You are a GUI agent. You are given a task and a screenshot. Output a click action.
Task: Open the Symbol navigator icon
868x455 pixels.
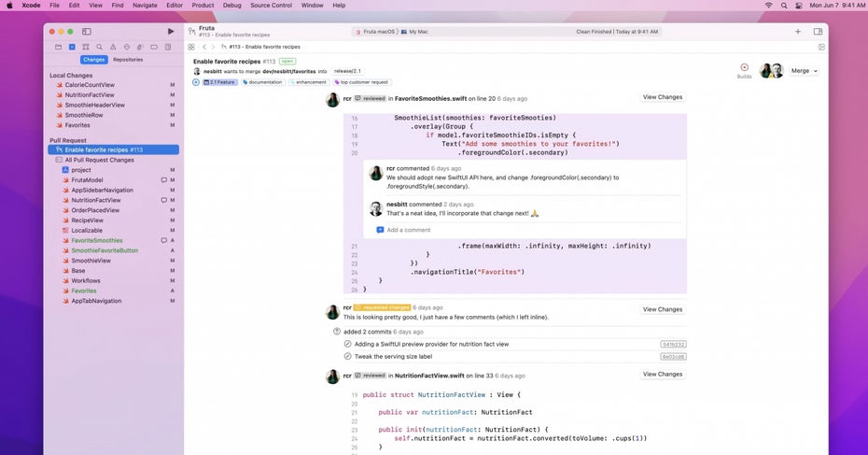click(85, 47)
